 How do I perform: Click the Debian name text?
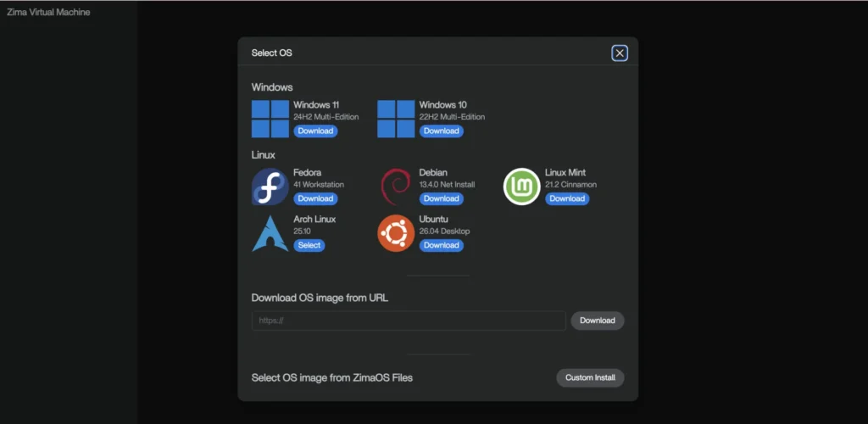(433, 173)
